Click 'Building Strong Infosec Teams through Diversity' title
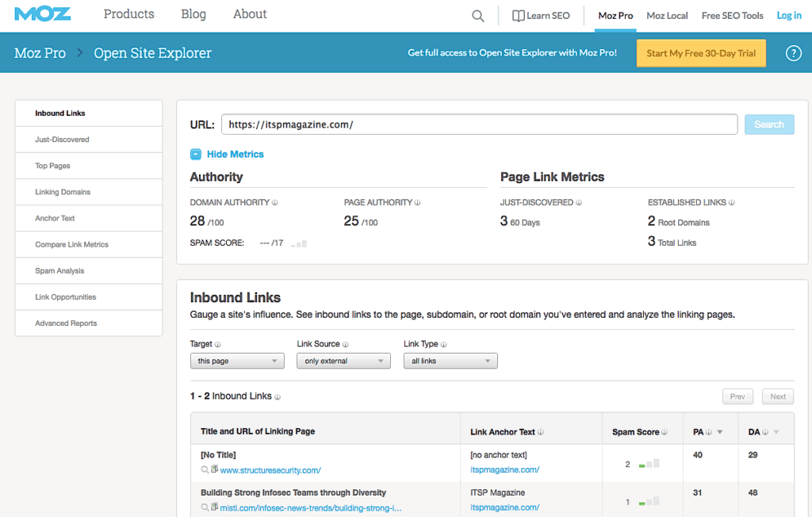This screenshot has width=812, height=517. (x=293, y=492)
